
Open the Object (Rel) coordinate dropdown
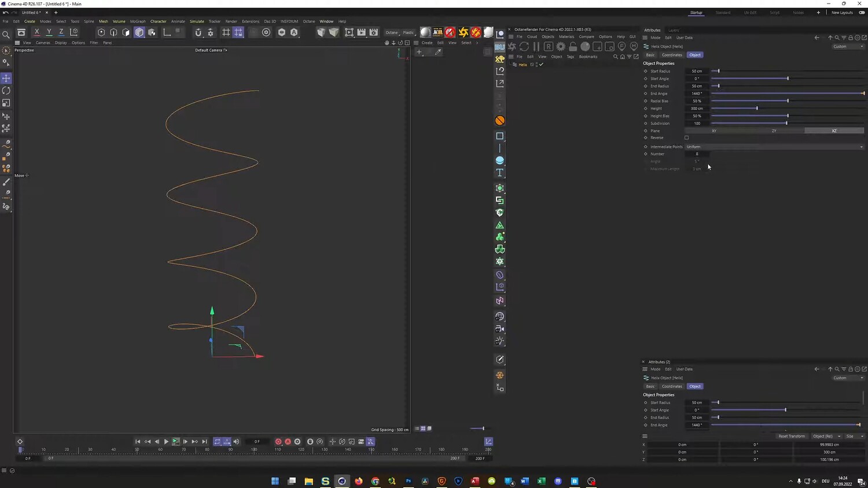tap(826, 436)
